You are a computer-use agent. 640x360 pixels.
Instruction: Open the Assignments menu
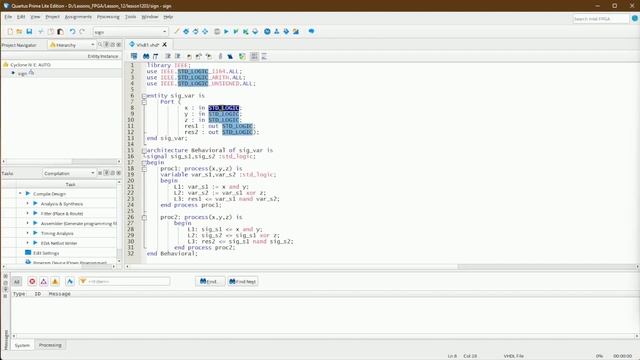pos(78,17)
